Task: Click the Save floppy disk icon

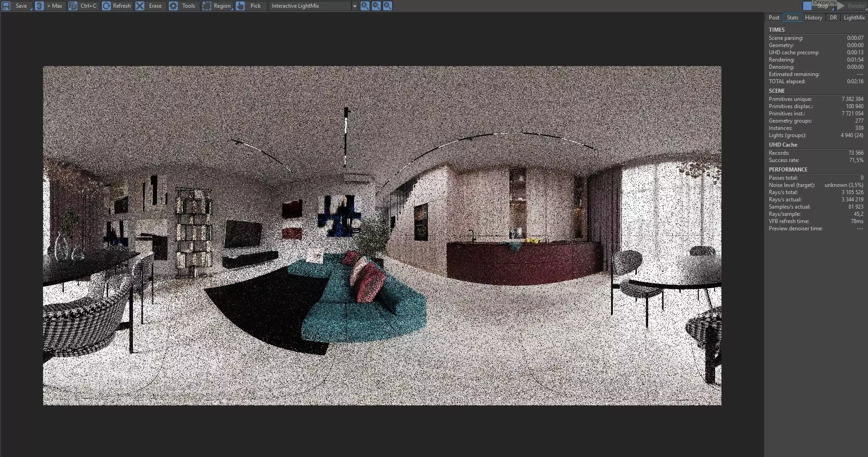Action: pos(6,6)
